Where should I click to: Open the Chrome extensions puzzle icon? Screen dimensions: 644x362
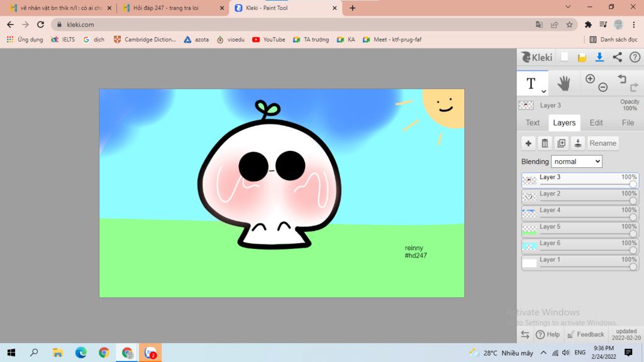pyautogui.click(x=588, y=25)
